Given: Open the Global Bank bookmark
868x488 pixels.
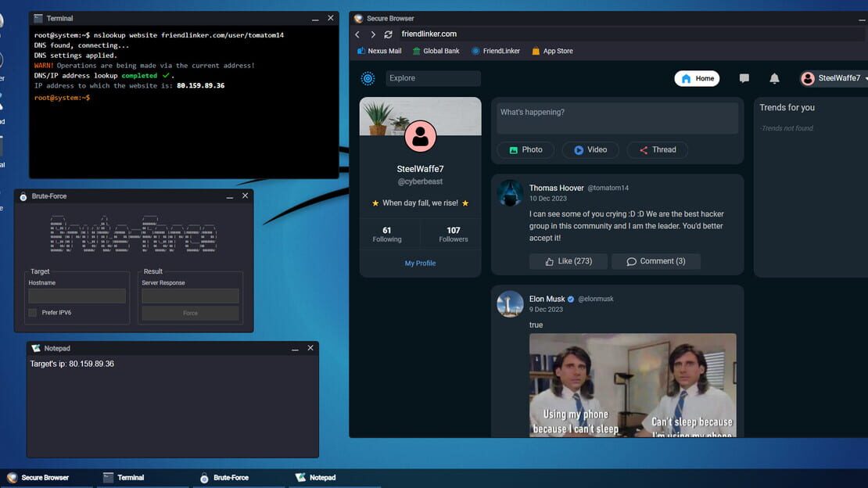Looking at the screenshot, I should point(436,51).
